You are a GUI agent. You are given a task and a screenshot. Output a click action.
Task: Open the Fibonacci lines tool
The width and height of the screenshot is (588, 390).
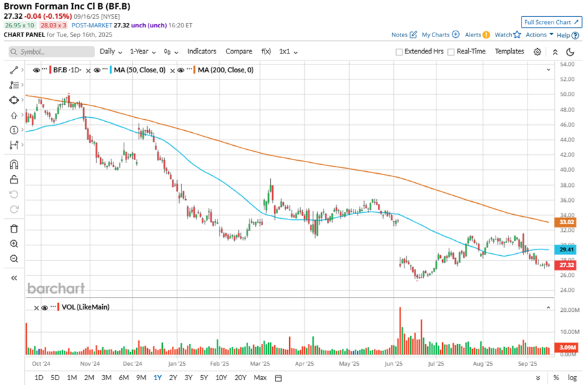click(14, 85)
